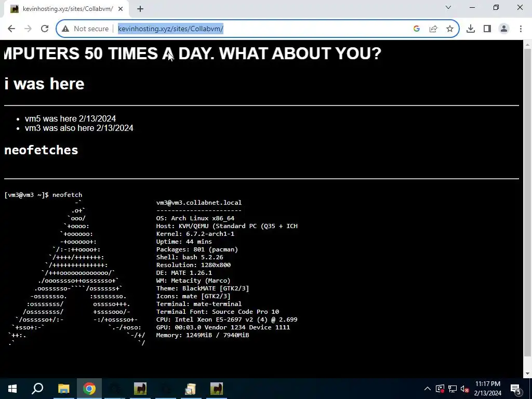Click the vertical scrollbar thumb

click(x=528, y=204)
